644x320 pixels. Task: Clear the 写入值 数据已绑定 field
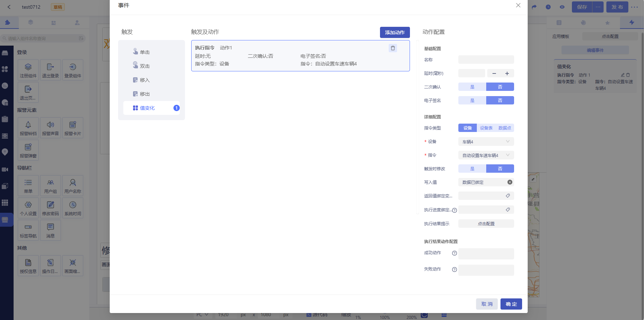510,182
